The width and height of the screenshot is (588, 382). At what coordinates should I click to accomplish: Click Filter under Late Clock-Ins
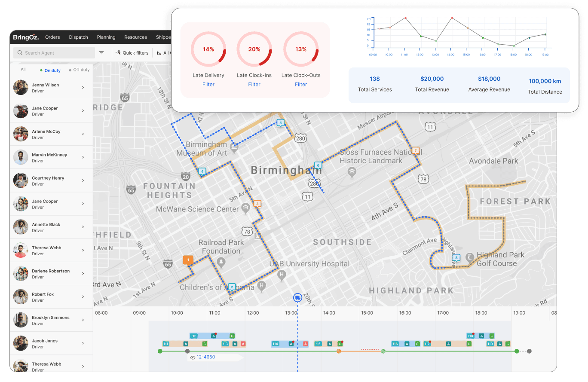254,84
